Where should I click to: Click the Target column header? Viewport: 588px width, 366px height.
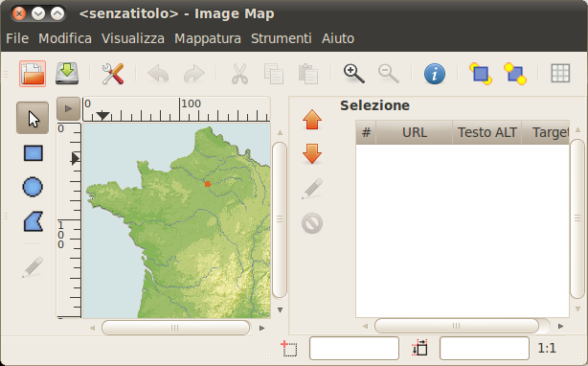click(546, 132)
